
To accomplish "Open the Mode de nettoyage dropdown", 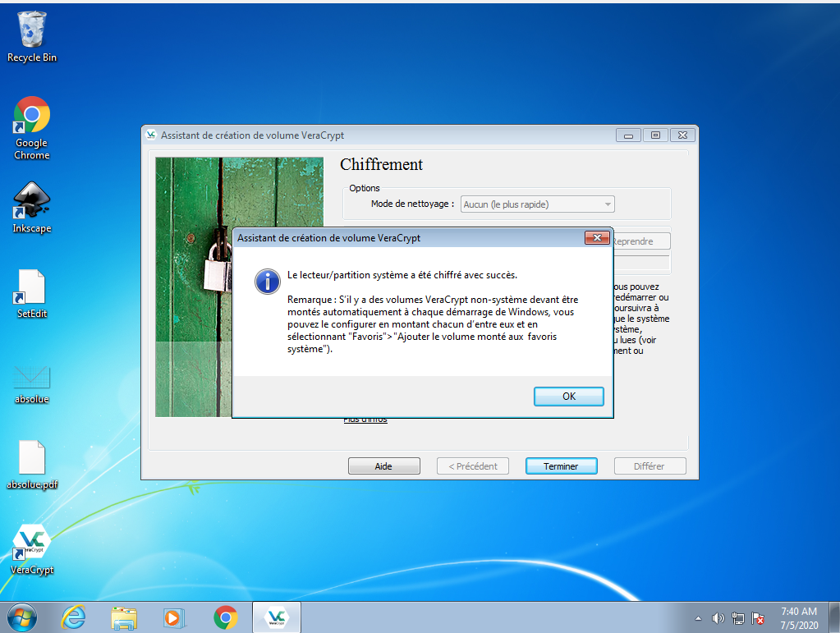I will [537, 204].
